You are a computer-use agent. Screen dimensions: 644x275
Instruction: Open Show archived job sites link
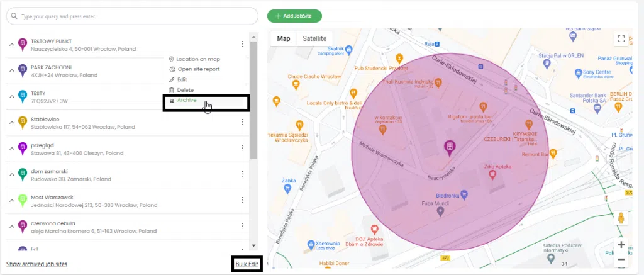click(36, 264)
